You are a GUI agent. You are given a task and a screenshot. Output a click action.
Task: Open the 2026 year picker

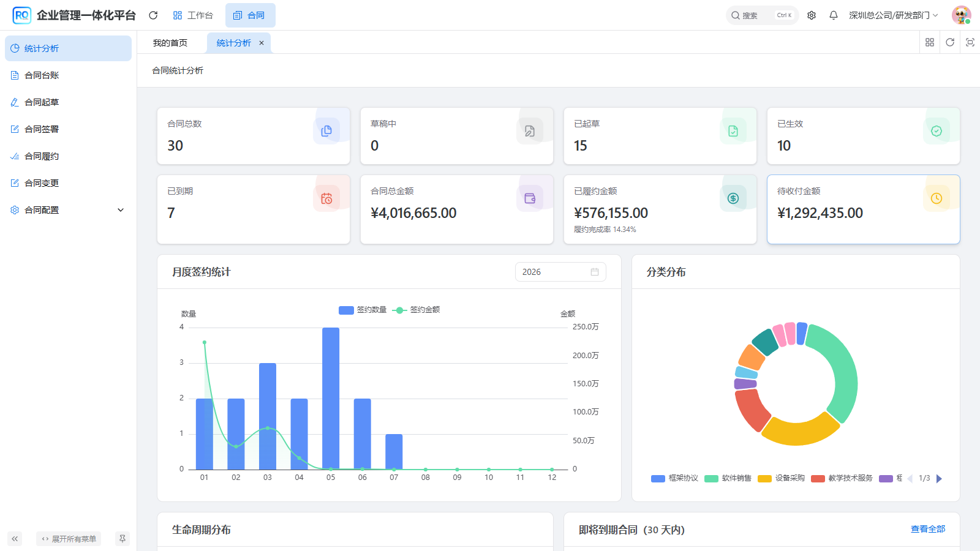point(560,272)
